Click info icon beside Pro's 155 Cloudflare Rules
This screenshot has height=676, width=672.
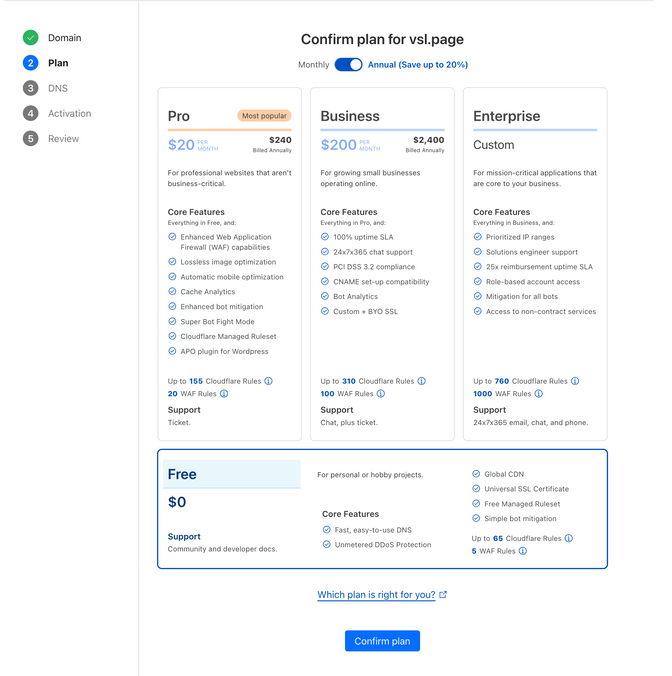pyautogui.click(x=268, y=381)
